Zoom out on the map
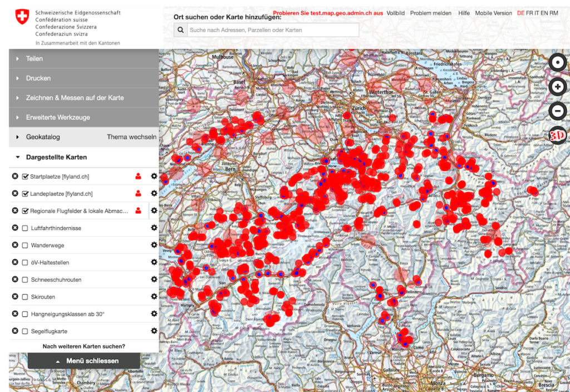570x392 pixels. pos(557,111)
